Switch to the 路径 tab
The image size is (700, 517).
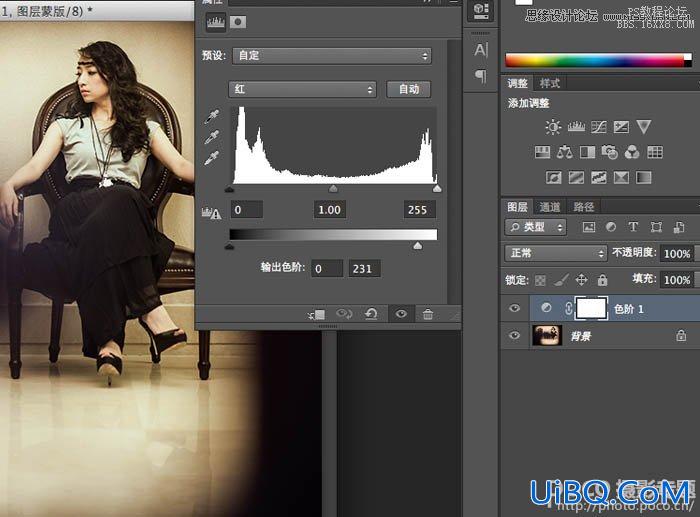pos(583,207)
